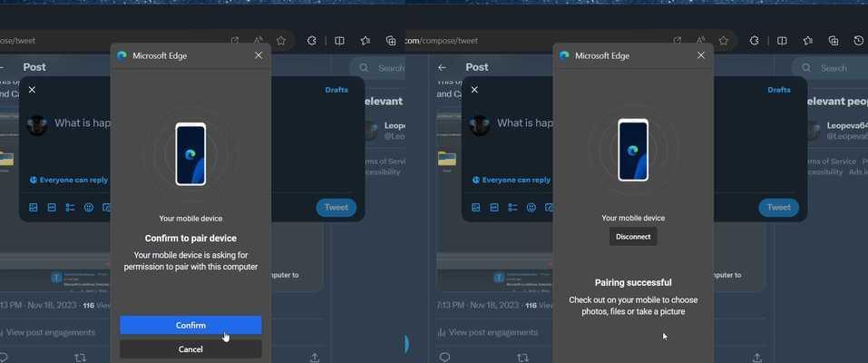Close the Pairing successful Edge dialog
The image size is (868, 363).
point(701,55)
